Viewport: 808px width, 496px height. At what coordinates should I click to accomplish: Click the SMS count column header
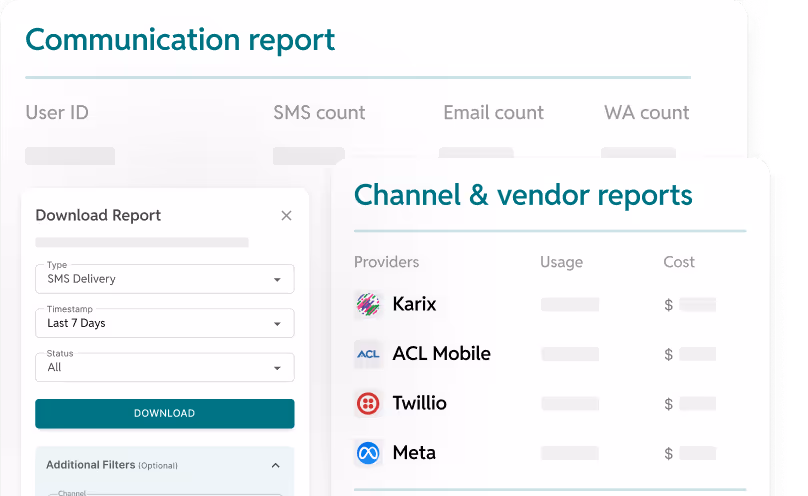coord(319,113)
